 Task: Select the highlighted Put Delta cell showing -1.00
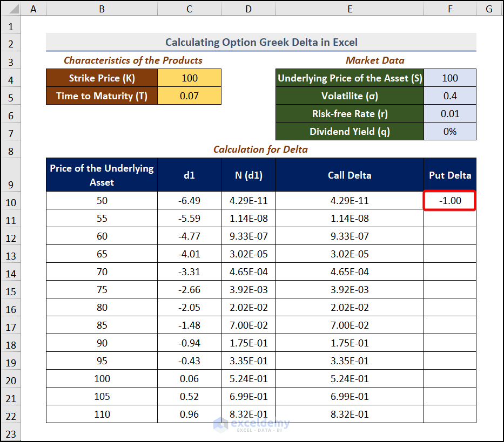[x=450, y=200]
